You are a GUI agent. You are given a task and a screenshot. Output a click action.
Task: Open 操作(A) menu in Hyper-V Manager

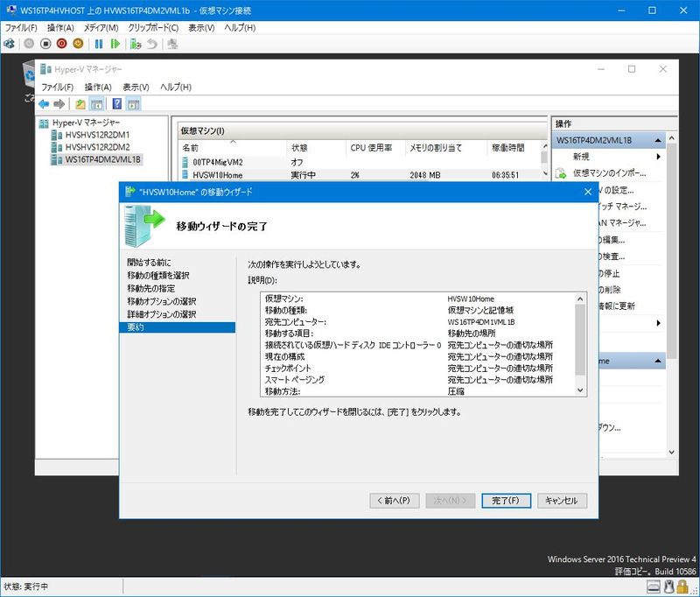pos(98,87)
